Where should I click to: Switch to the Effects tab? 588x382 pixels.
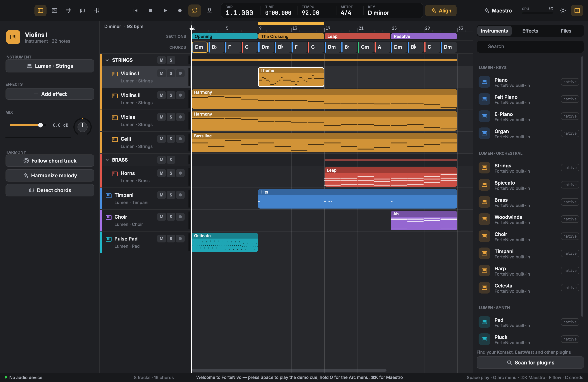click(530, 31)
